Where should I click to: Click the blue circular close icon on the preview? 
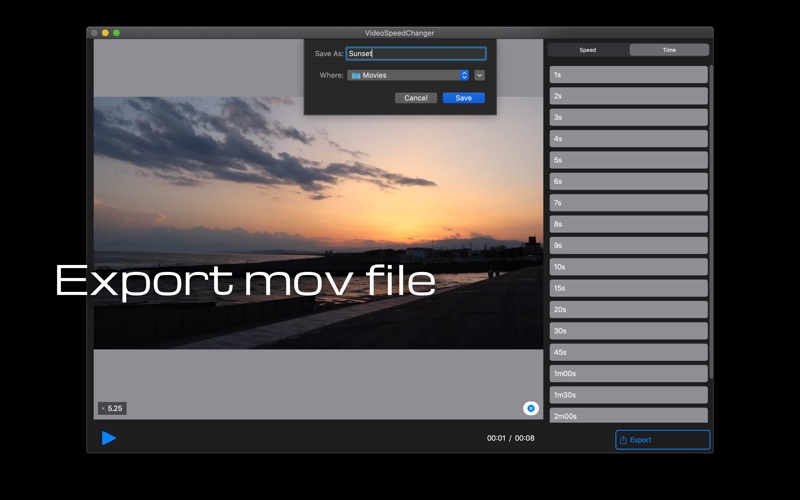coord(531,408)
